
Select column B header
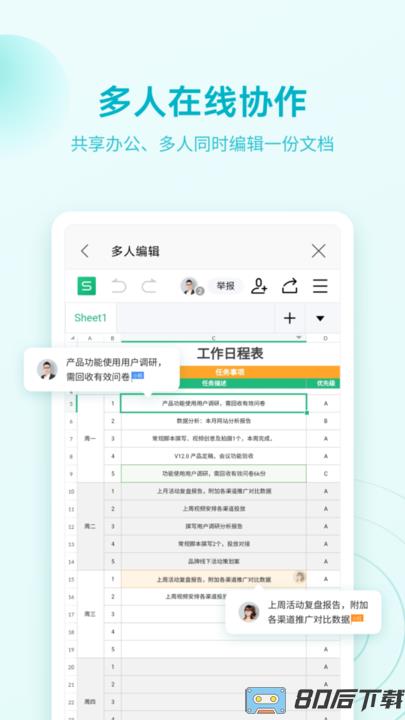coord(112,338)
